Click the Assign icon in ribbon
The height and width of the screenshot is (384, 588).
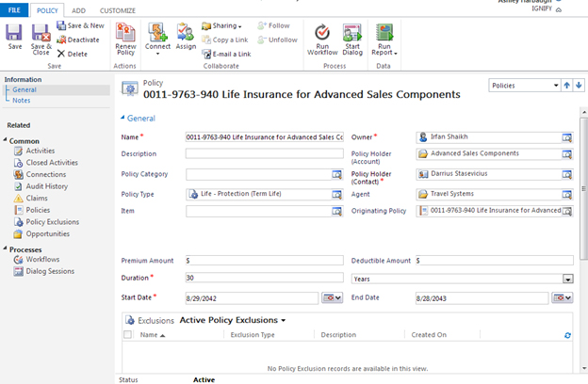186,36
